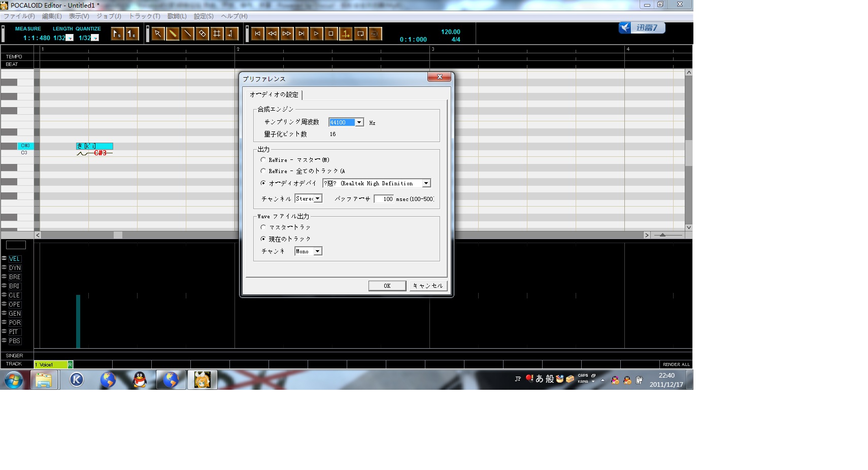Viewport: 868px width, 470px height.
Task: Select the eraser tool
Action: pyautogui.click(x=202, y=33)
